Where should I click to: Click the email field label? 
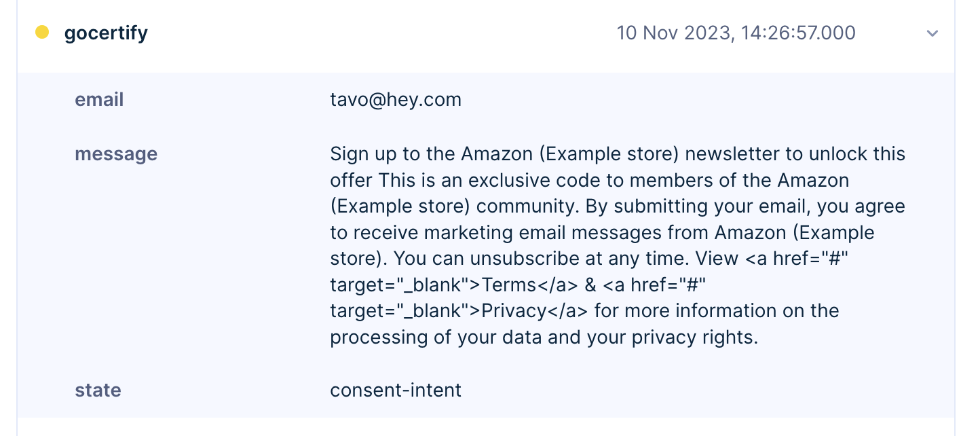[x=99, y=100]
